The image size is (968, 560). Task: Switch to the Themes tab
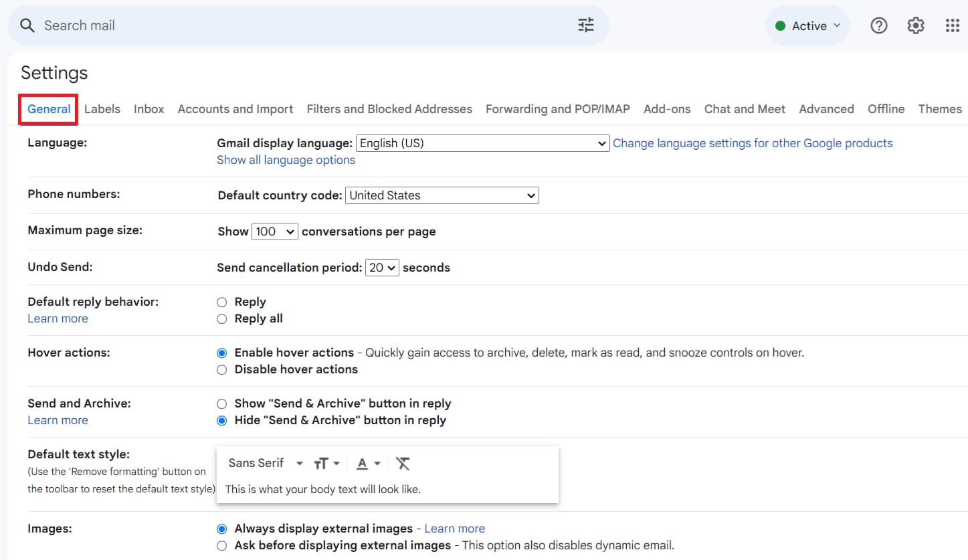[x=940, y=109]
